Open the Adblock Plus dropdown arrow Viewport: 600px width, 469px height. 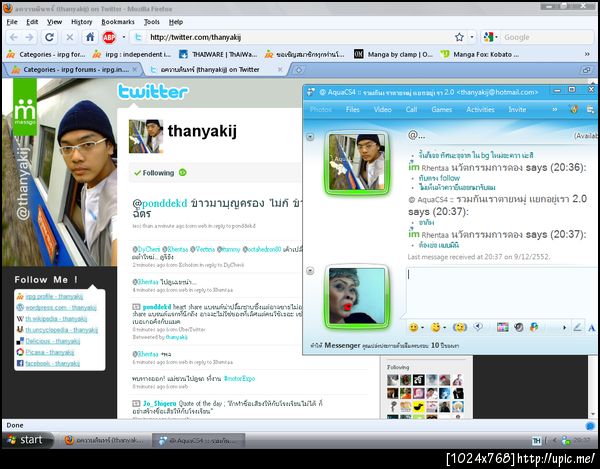point(124,37)
